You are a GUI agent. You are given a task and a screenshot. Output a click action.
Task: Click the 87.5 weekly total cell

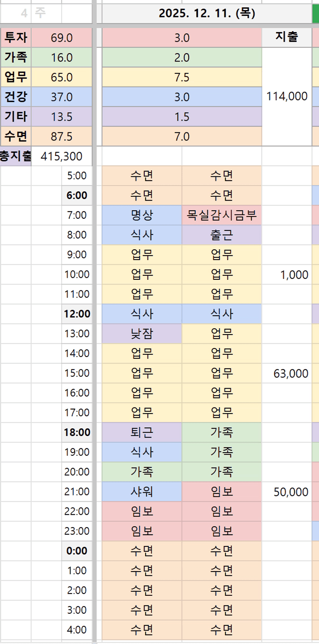click(x=62, y=137)
